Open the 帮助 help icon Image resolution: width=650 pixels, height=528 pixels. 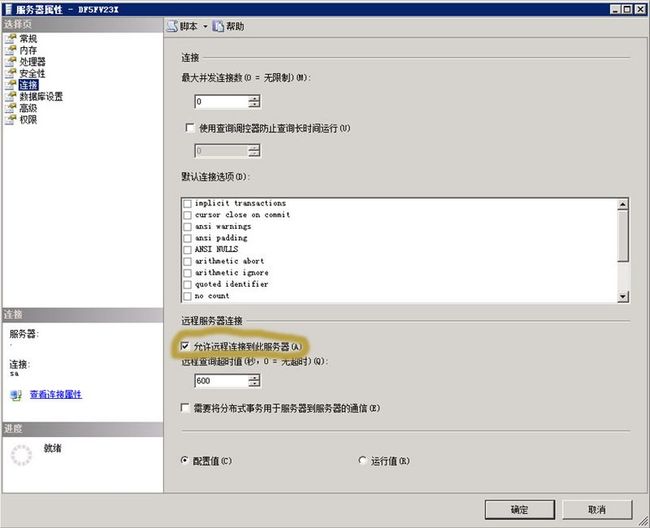coord(218,27)
